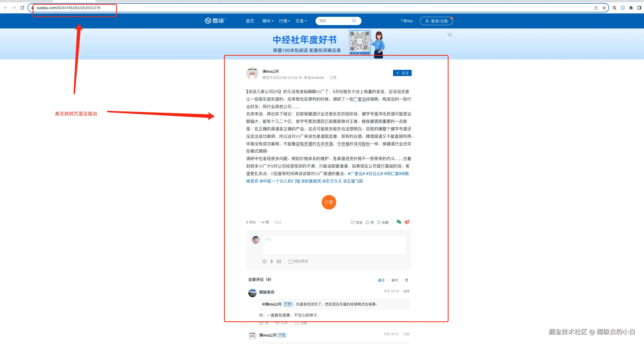Reload the page in the browser
Viewport: 644px width, 344px height.
coord(22,8)
